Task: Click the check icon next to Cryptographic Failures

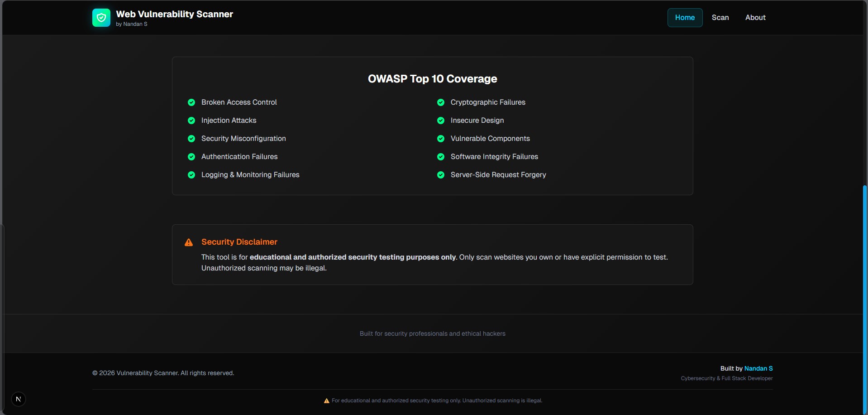Action: [x=441, y=102]
